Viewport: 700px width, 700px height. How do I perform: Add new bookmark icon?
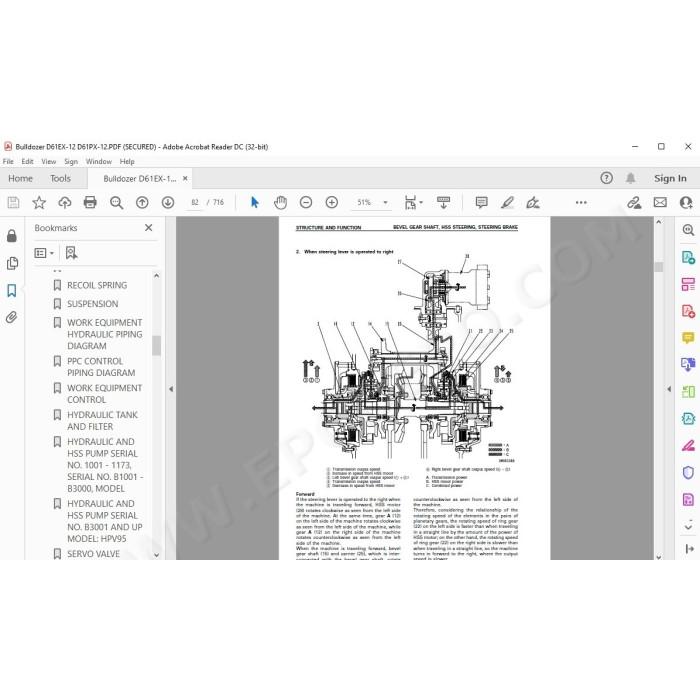(71, 253)
